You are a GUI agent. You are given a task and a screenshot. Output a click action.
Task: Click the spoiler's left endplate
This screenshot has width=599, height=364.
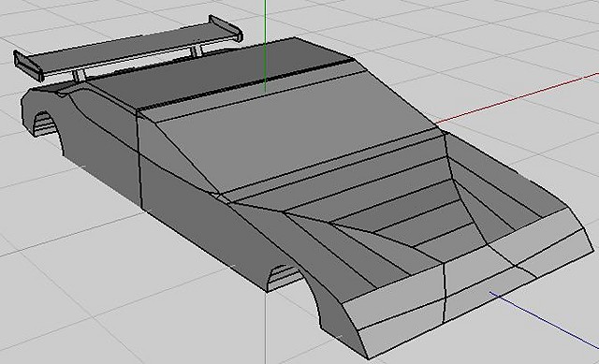27,66
